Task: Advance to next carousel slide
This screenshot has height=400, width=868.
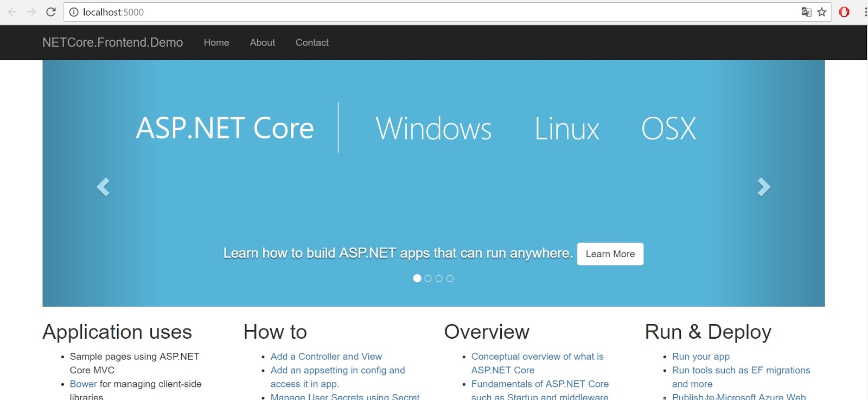Action: 764,187
